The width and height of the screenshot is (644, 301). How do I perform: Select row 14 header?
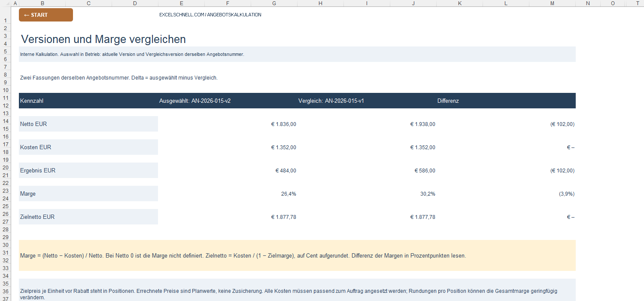[6, 120]
